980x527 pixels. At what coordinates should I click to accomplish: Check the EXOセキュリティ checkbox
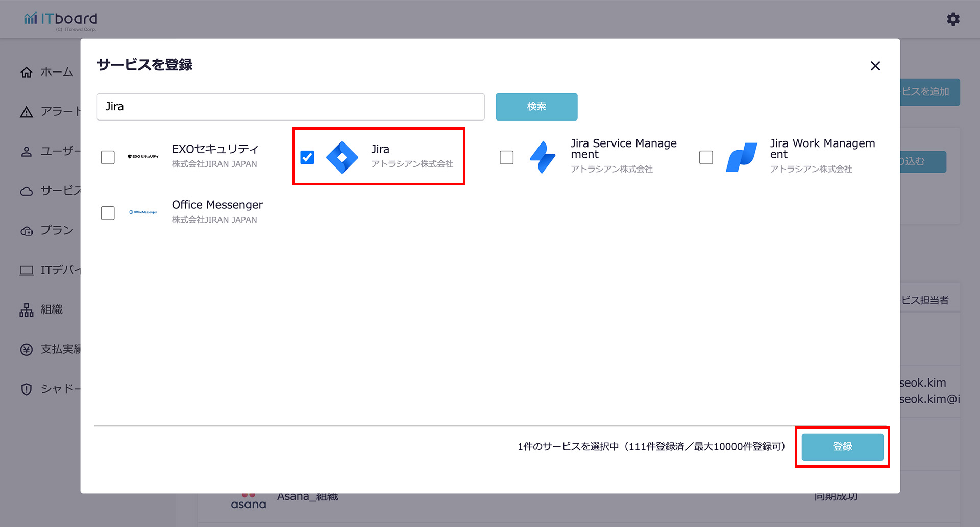(x=108, y=157)
